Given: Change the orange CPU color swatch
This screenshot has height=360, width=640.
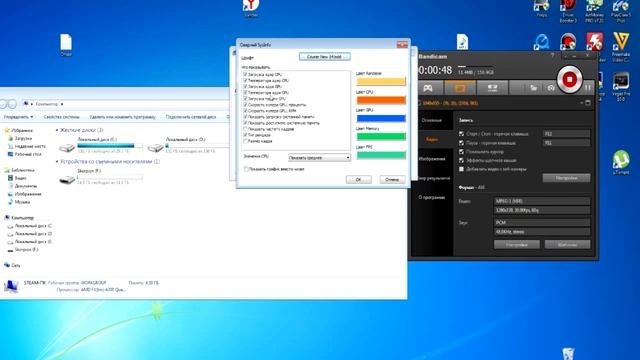Looking at the screenshot, I should coord(381,100).
